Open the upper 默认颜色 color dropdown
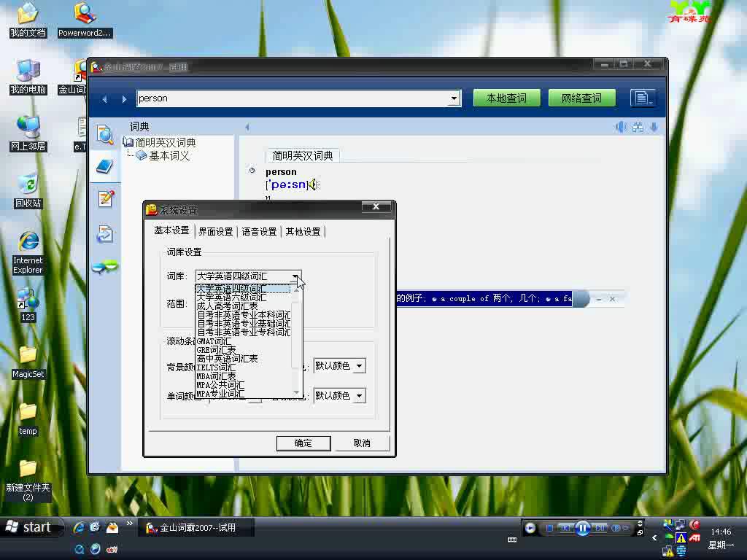 coord(360,366)
